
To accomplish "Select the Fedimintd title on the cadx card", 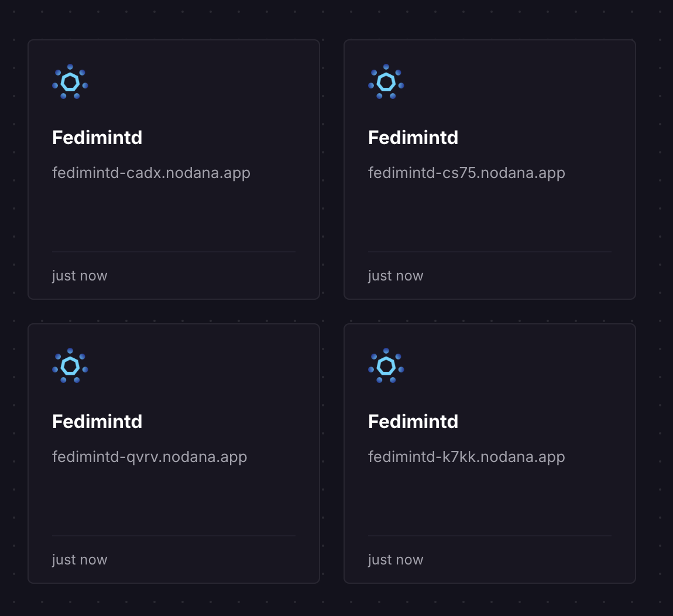I will pos(97,138).
